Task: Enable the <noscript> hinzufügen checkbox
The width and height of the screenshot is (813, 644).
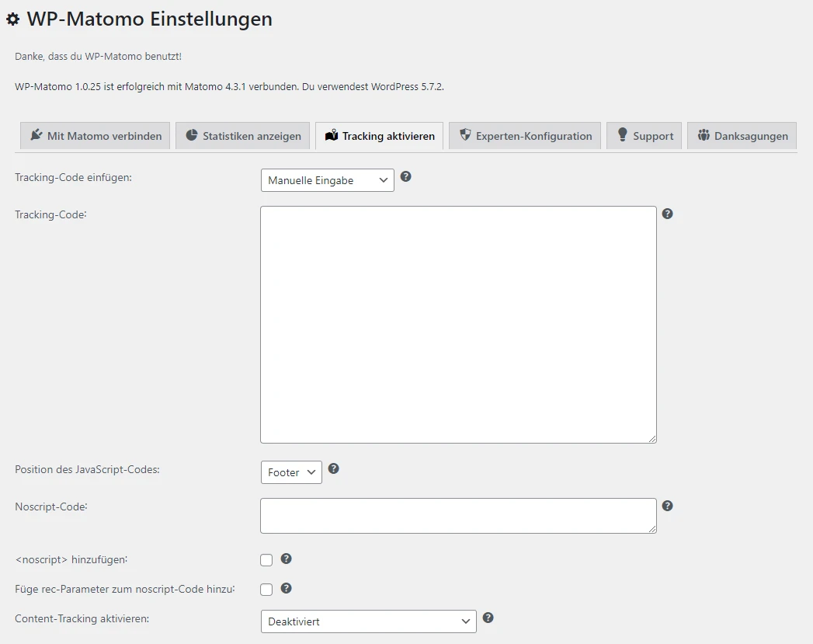Action: 266,560
